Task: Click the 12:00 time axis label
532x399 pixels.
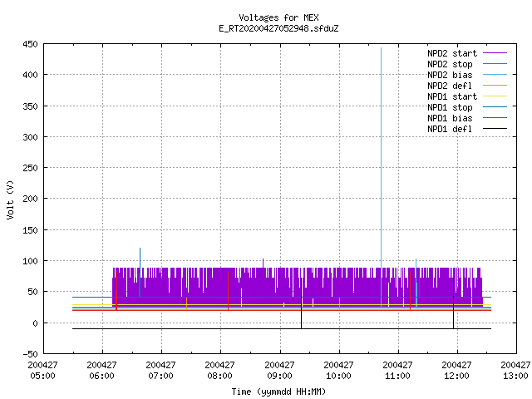Action: click(x=456, y=376)
